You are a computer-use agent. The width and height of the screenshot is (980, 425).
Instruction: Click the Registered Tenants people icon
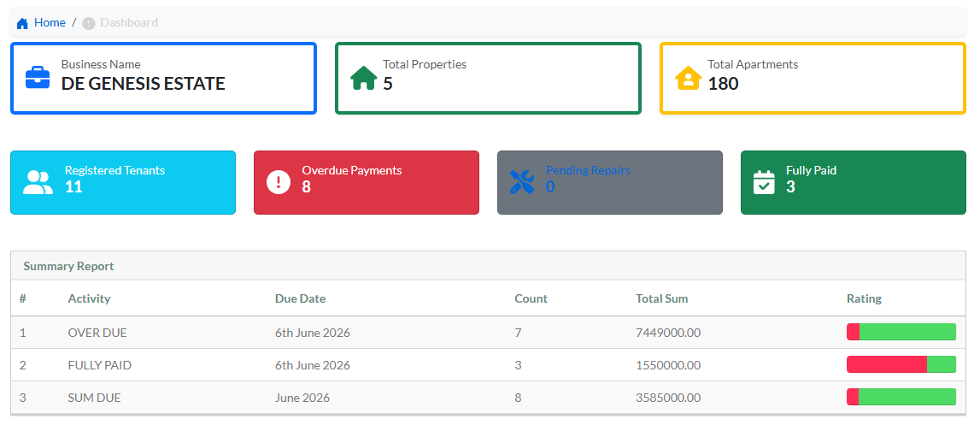click(38, 182)
